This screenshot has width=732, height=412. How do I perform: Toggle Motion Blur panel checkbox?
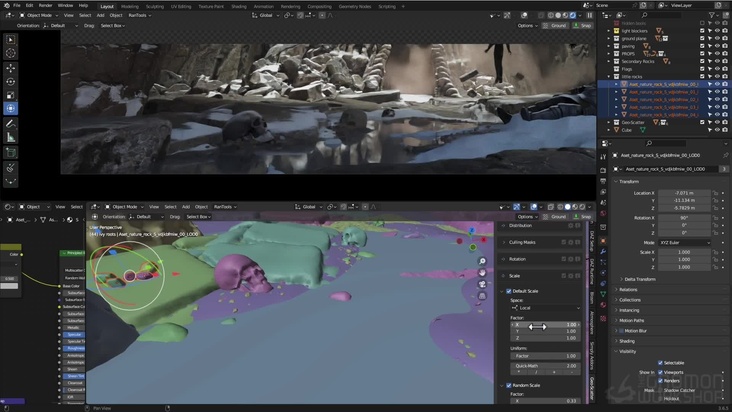coord(621,331)
